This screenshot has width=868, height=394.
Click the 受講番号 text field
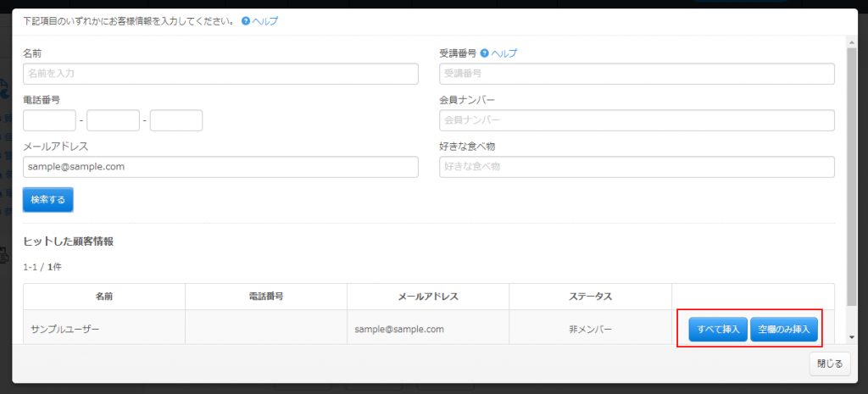point(637,75)
